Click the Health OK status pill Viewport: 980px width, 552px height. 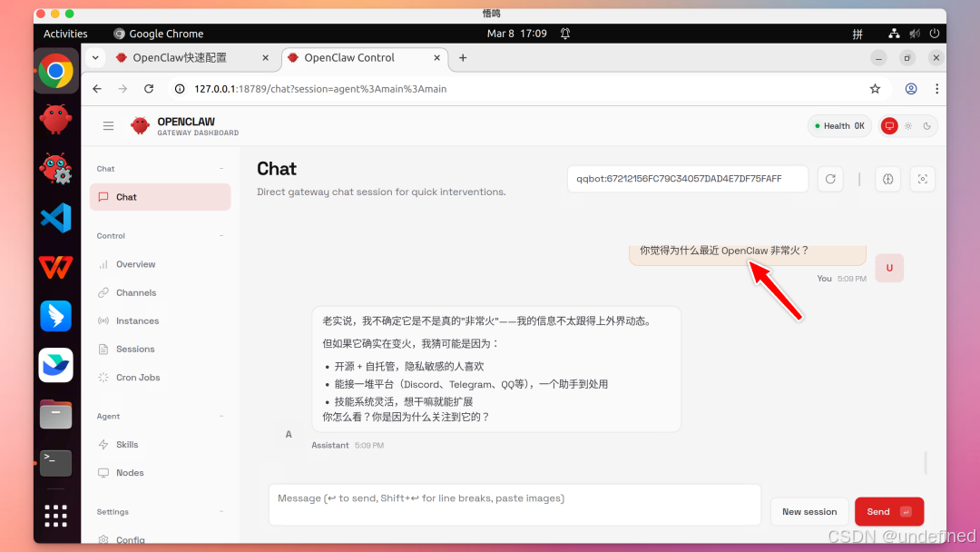coord(839,125)
